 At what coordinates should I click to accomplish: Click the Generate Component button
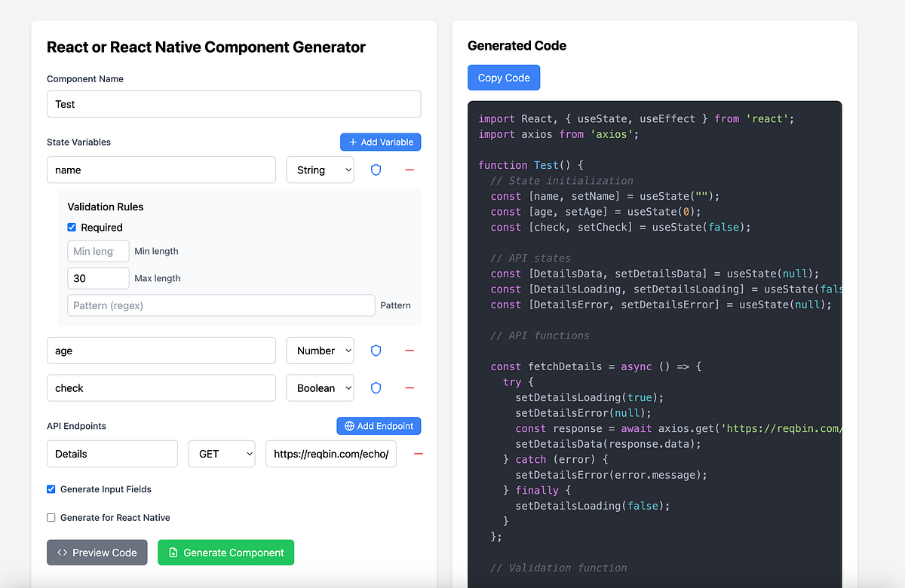coord(225,552)
